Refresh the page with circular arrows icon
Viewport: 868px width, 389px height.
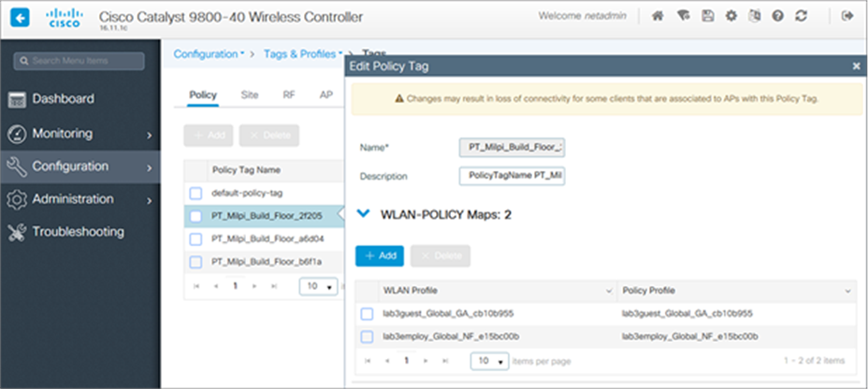point(801,17)
